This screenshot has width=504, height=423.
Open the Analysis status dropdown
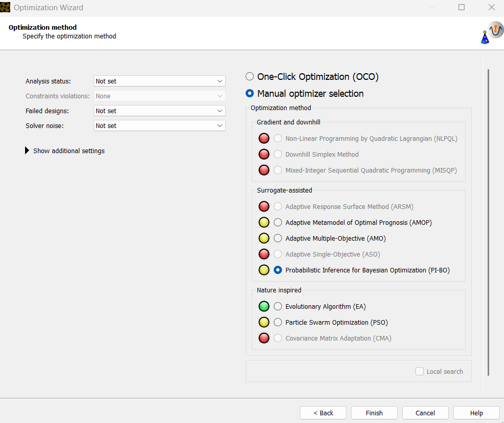click(x=160, y=81)
